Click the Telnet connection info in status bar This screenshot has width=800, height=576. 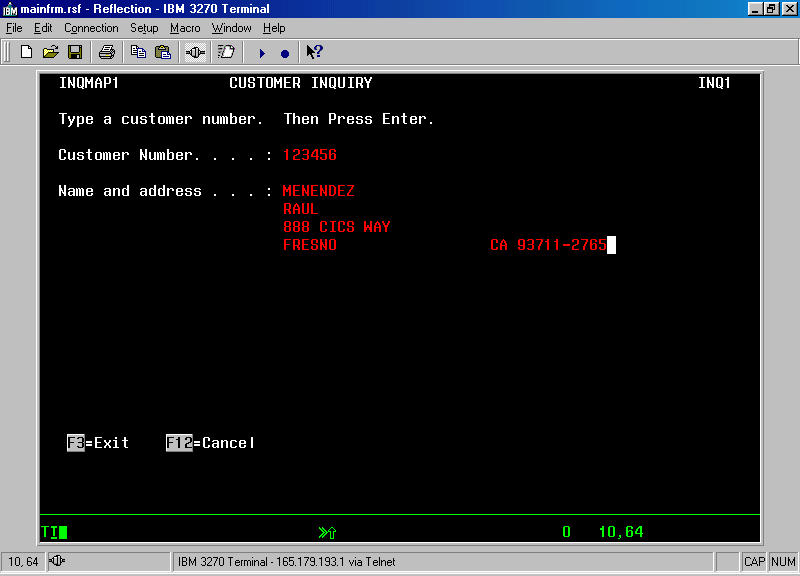click(x=286, y=562)
